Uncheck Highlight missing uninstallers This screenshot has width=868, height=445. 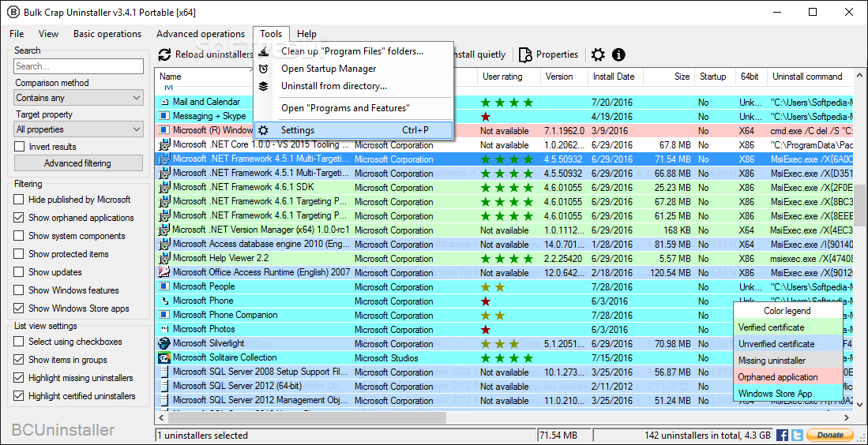point(19,378)
